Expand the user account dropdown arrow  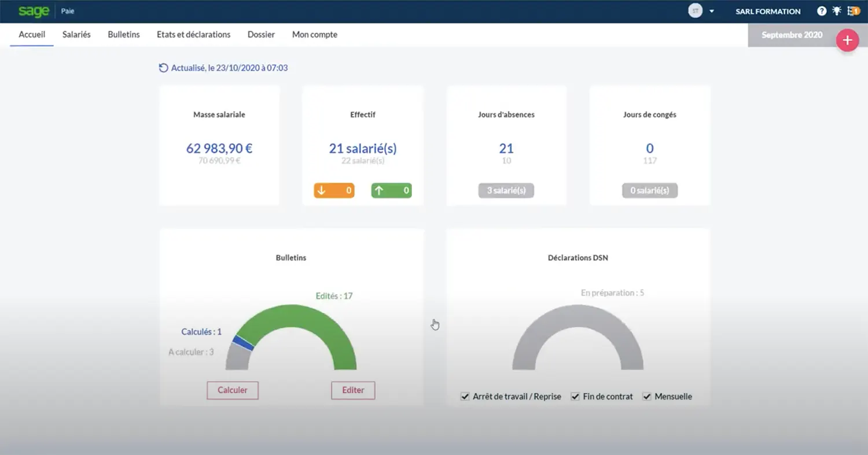pyautogui.click(x=712, y=12)
